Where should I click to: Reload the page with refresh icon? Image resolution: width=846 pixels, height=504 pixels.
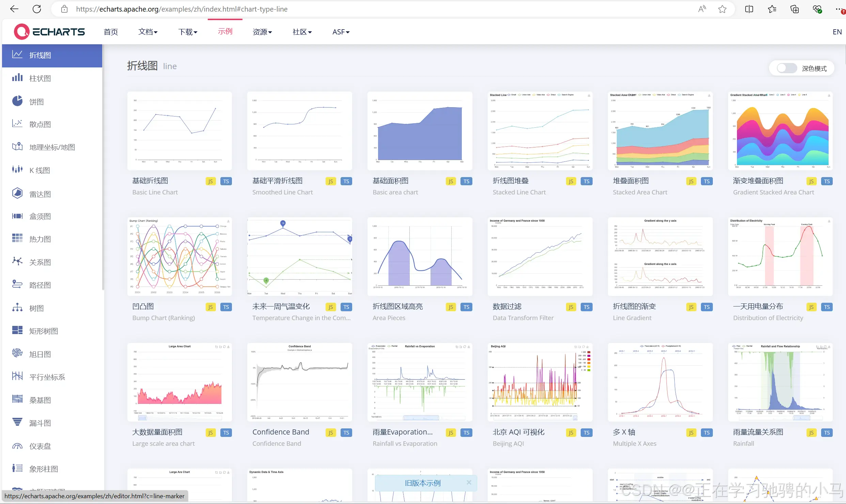(x=37, y=9)
